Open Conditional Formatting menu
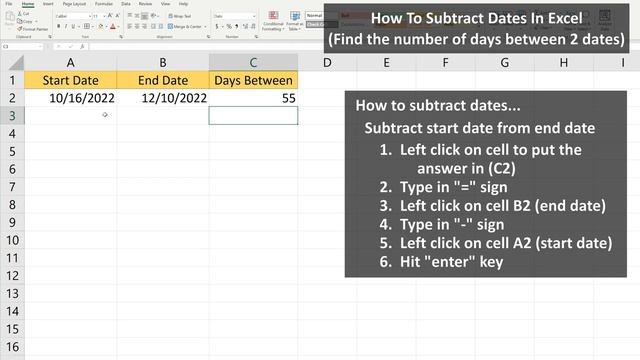The height and width of the screenshot is (360, 640). click(273, 21)
